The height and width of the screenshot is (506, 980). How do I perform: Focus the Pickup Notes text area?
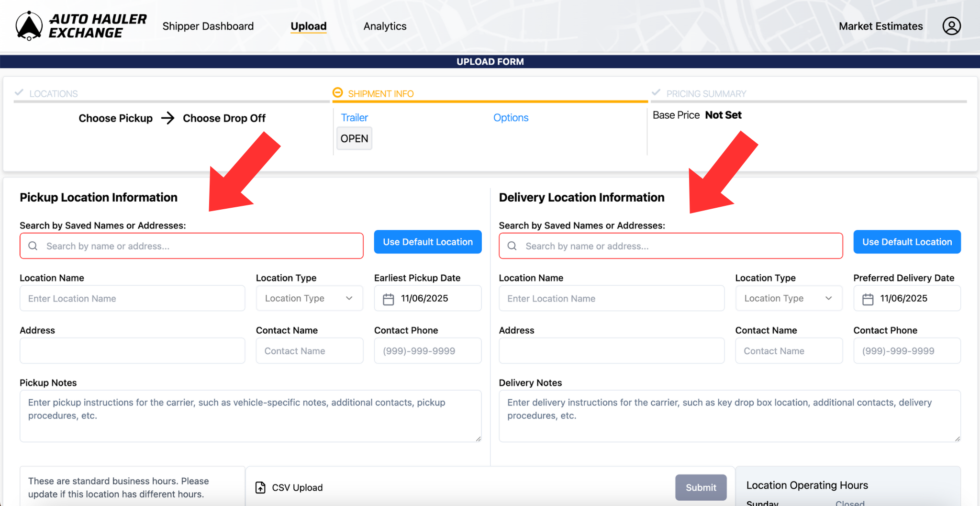tap(250, 416)
